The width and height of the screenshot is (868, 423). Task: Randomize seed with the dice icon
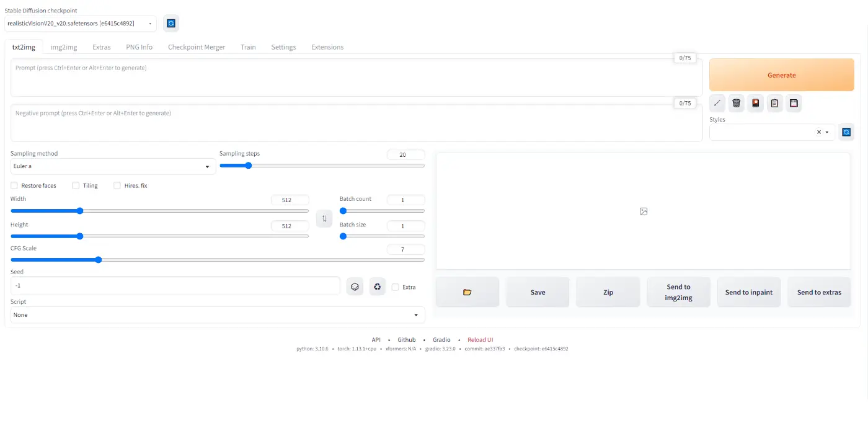pyautogui.click(x=355, y=287)
